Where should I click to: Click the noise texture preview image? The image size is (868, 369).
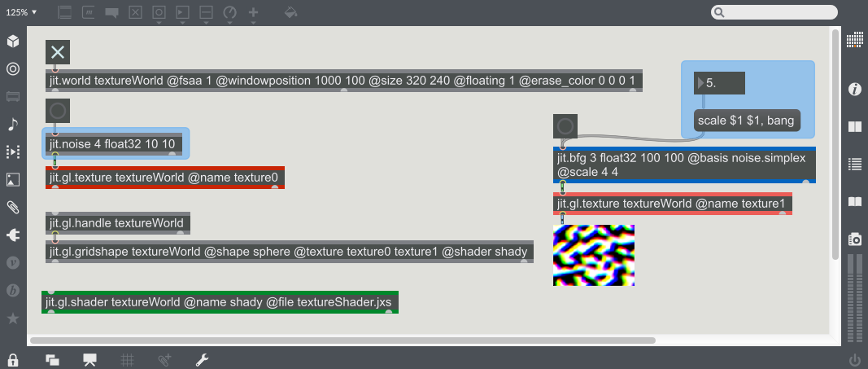coord(593,255)
